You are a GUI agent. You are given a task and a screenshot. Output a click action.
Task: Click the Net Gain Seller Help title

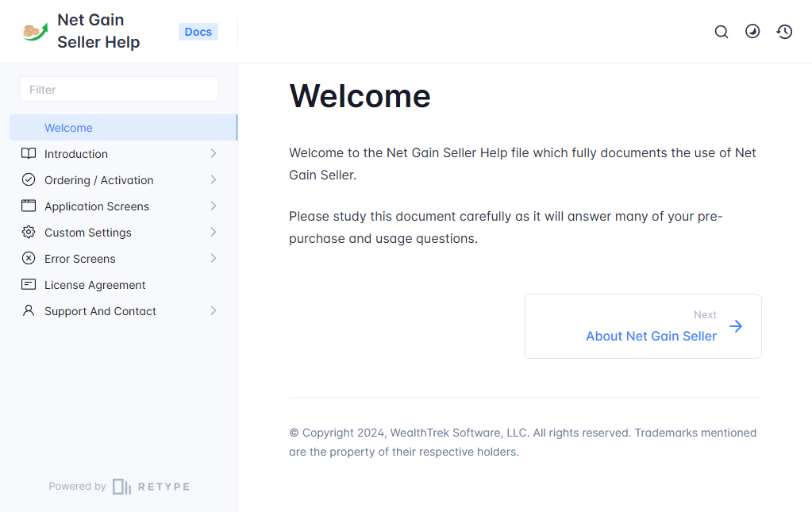pyautogui.click(x=98, y=31)
